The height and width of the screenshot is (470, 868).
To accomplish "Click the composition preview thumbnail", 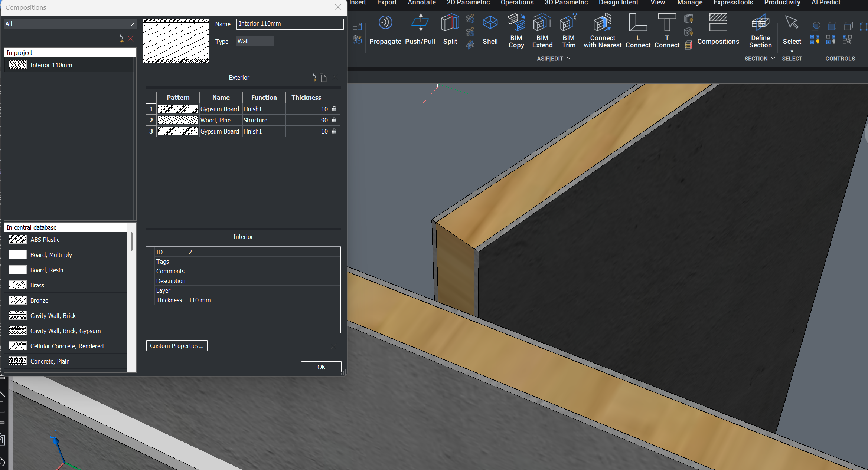I will tap(176, 41).
